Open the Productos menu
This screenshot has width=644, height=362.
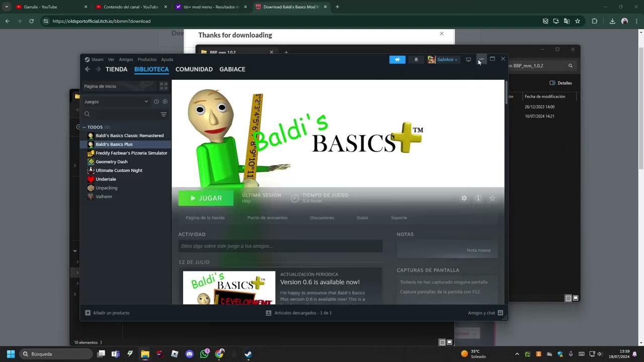147,59
